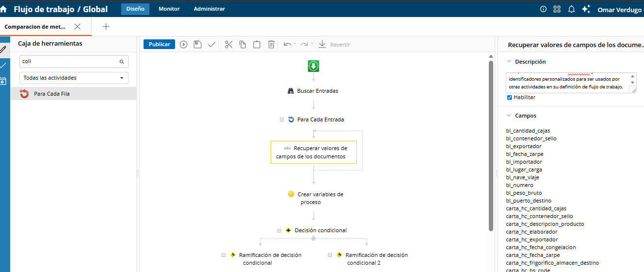Click the Revertir download icon
This screenshot has width=644, height=272.
[x=322, y=44]
